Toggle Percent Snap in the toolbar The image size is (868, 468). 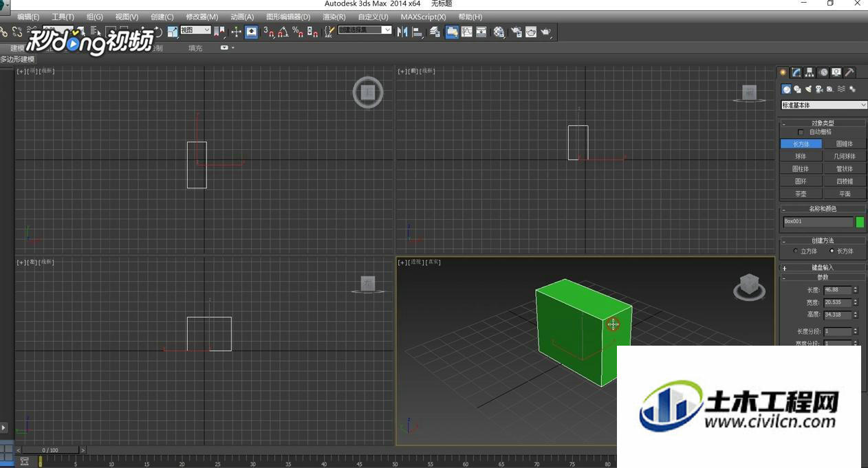click(298, 32)
